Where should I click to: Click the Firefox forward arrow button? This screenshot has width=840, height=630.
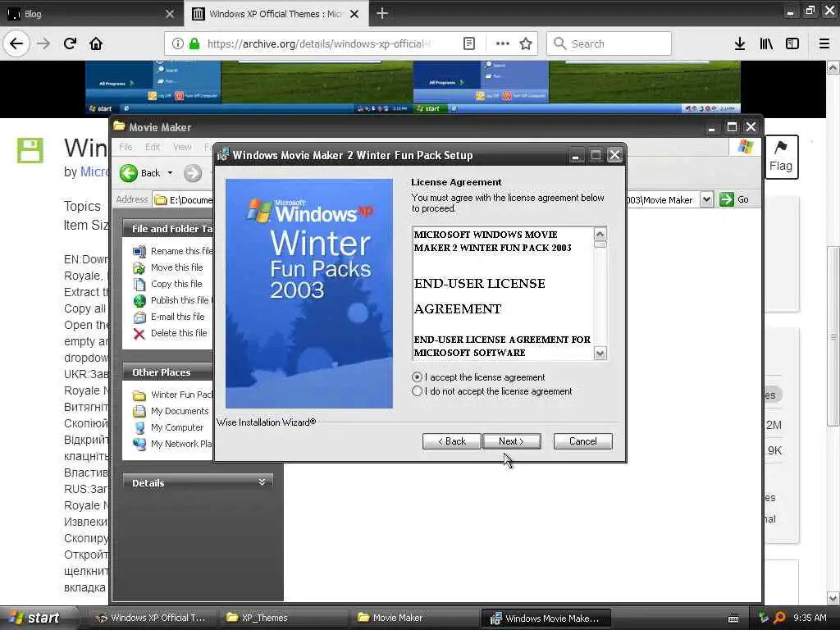[x=43, y=43]
